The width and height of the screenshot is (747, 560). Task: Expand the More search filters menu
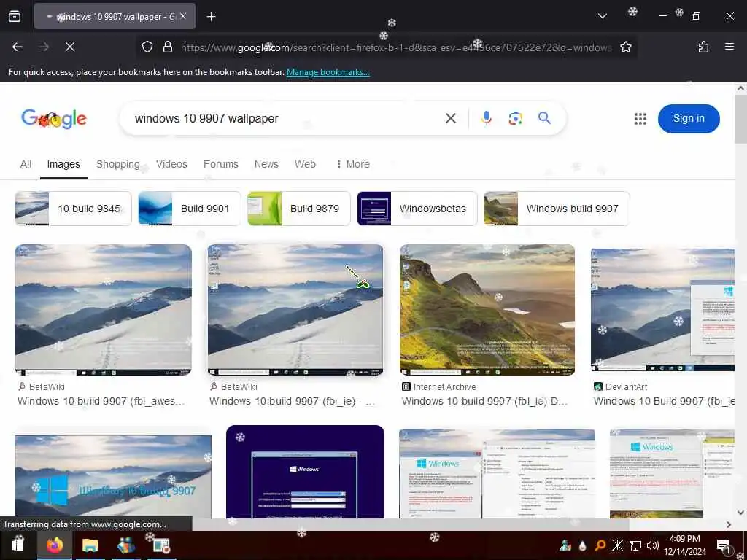tap(353, 164)
